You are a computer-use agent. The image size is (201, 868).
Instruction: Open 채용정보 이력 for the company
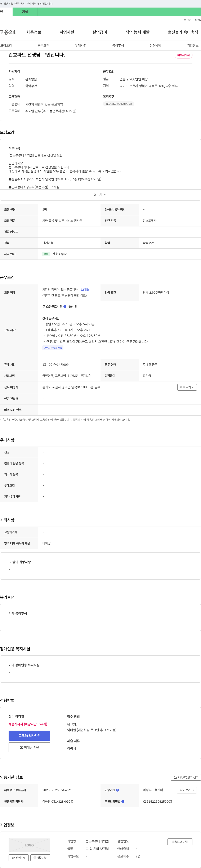pyautogui.click(x=180, y=841)
